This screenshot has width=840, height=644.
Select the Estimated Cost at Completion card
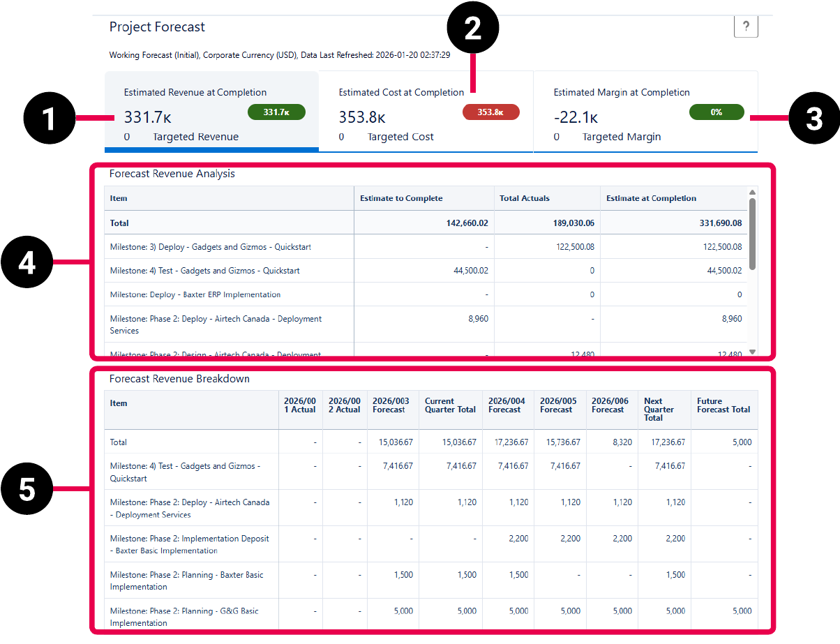(x=426, y=112)
